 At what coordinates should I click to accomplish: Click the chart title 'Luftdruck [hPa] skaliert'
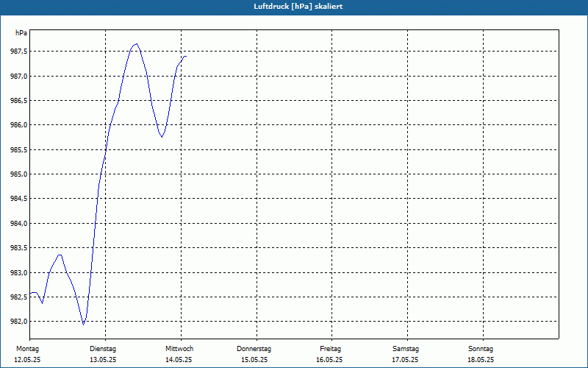point(298,7)
